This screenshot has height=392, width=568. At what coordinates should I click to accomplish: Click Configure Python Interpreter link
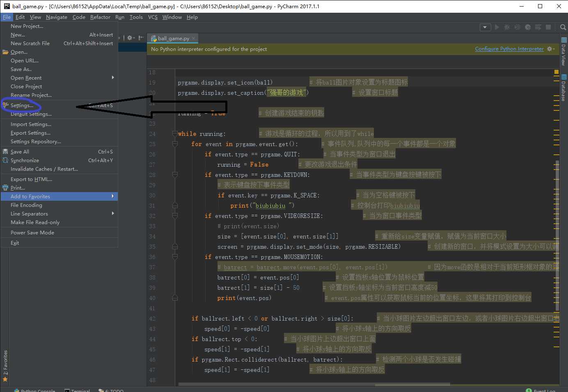pyautogui.click(x=509, y=49)
